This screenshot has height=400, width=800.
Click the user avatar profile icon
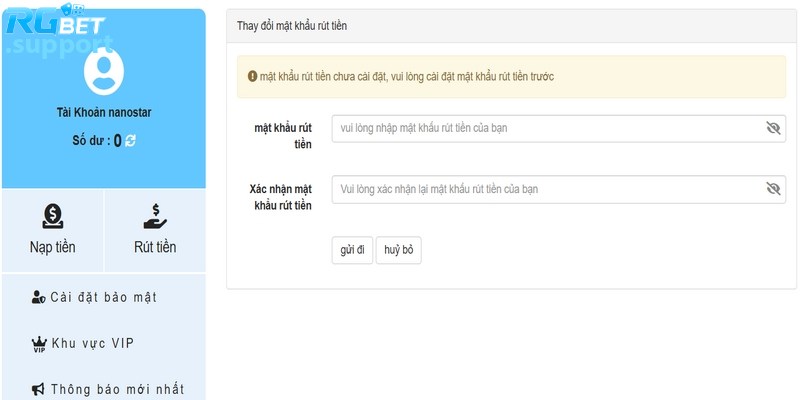pyautogui.click(x=104, y=71)
